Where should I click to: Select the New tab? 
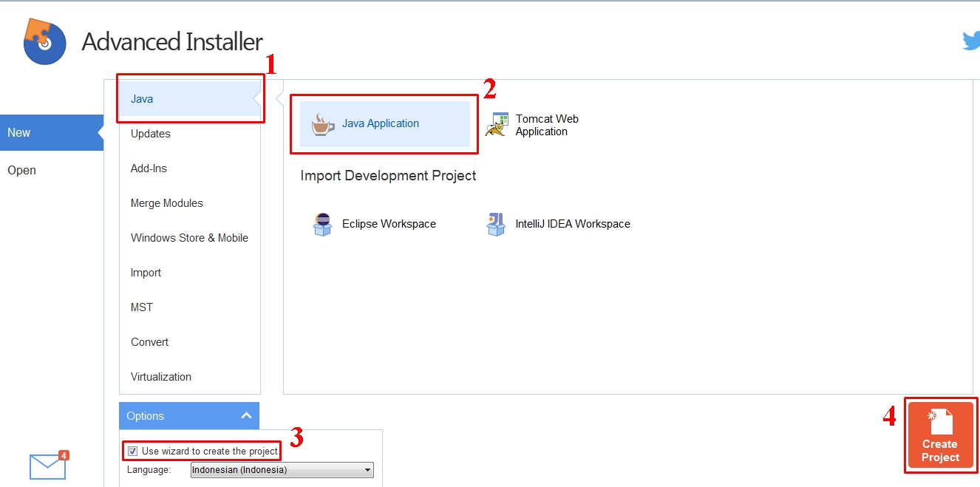tap(18, 132)
